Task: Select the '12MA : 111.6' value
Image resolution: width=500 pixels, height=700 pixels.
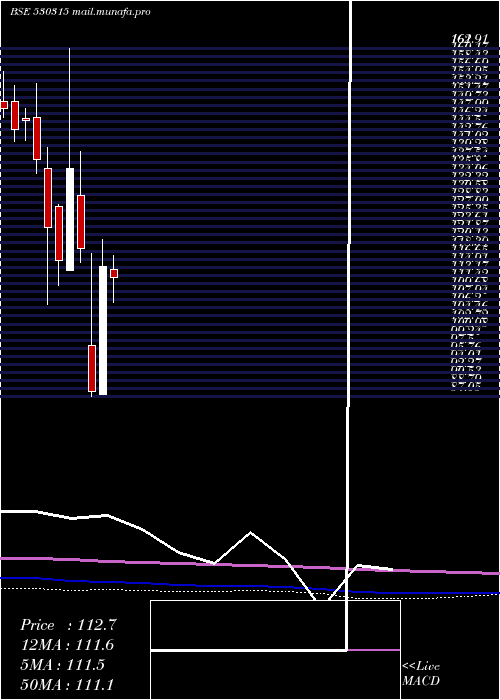Action: pos(67,645)
